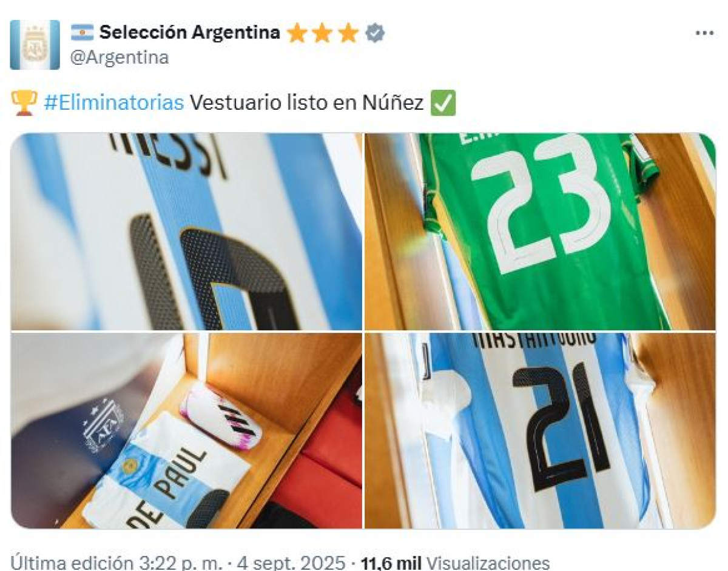This screenshot has height=571, width=728.
Task: Click the Argentina flag emoji beside the name
Action: pos(82,33)
